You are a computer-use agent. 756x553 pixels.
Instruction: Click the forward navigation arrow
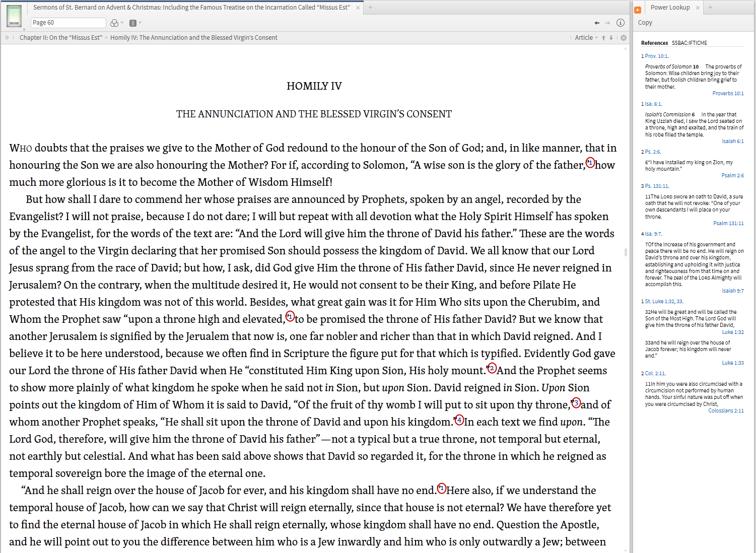609,23
